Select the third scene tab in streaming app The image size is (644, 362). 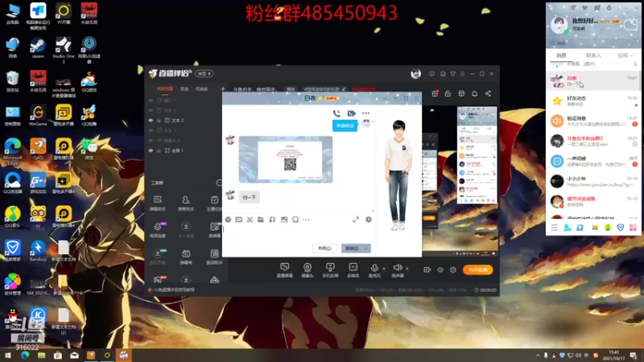click(202, 88)
